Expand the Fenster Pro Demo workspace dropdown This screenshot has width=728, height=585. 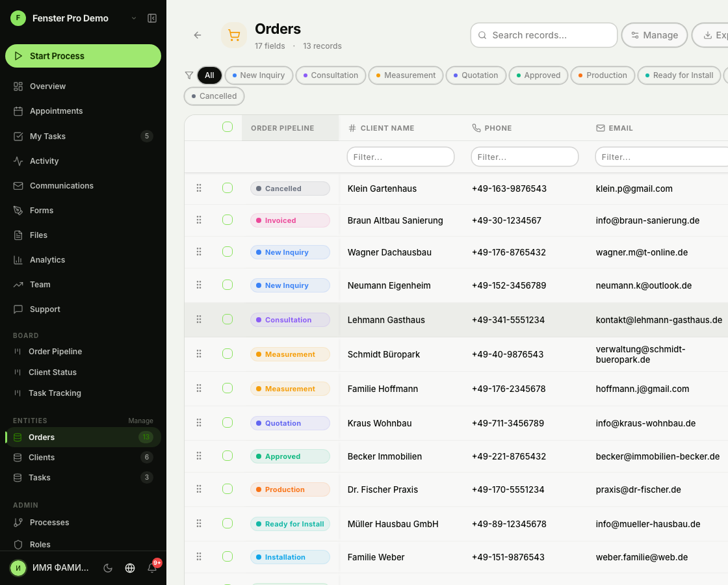134,18
